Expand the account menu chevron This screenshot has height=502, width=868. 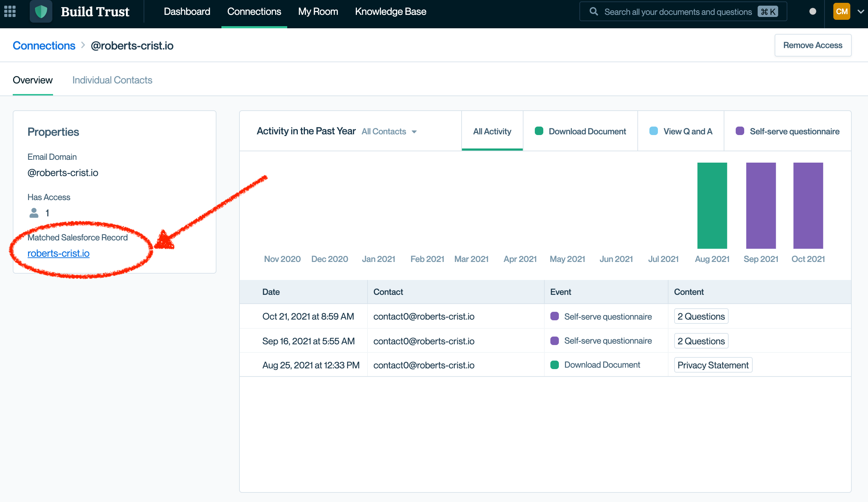pyautogui.click(x=861, y=12)
